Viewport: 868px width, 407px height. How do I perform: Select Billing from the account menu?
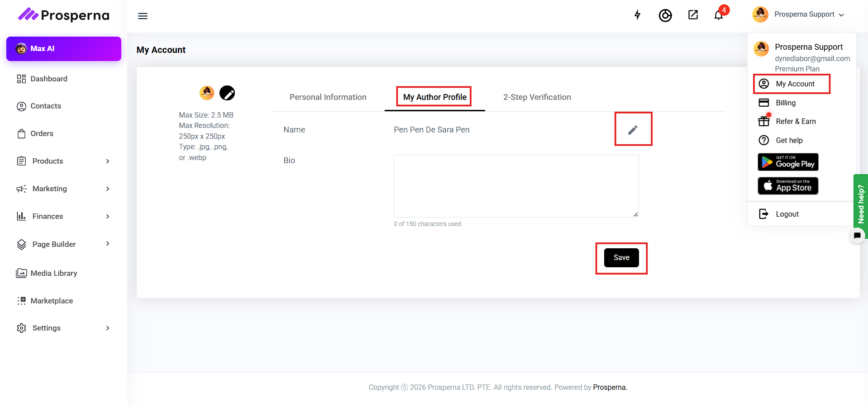[785, 103]
